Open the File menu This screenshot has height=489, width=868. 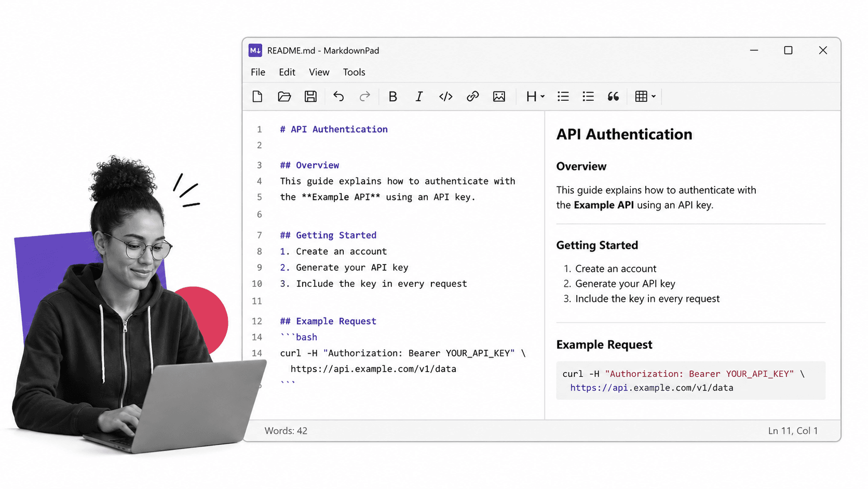coord(258,72)
